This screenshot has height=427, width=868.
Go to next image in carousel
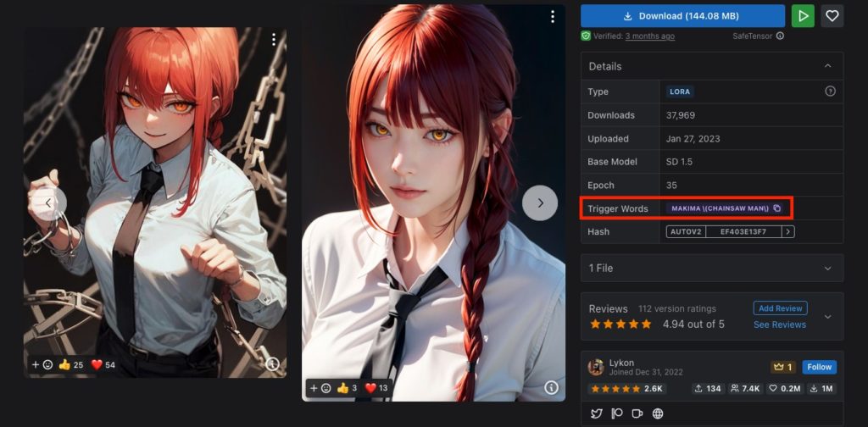tap(540, 202)
